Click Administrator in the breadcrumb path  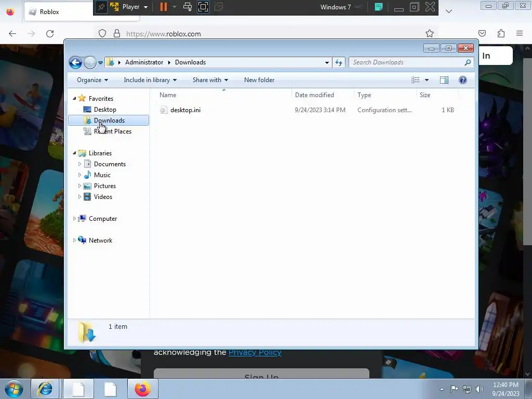[x=144, y=62]
